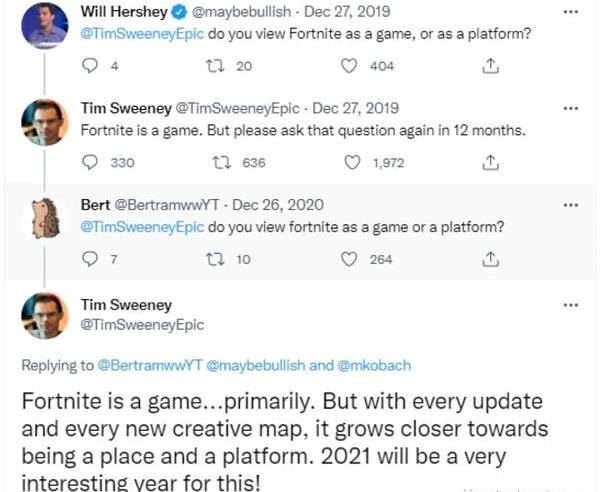Image resolution: width=600 pixels, height=492 pixels.
Task: Like Bert's tweet with 264 likes
Action: click(x=349, y=259)
